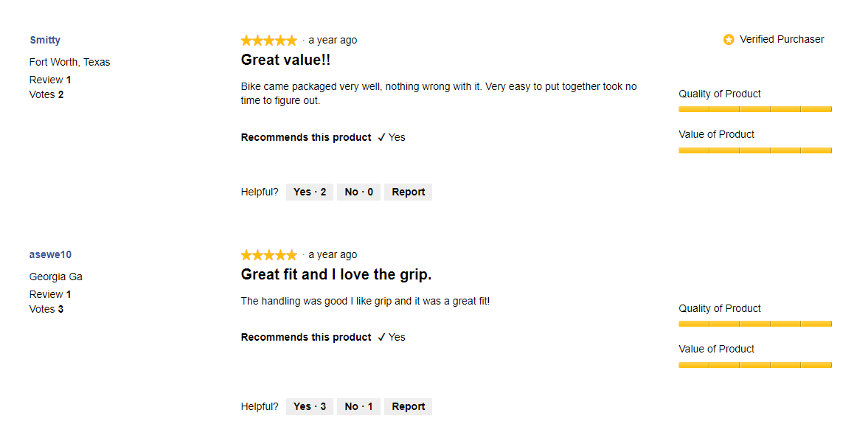Report the asewe10 grip review
Viewport: 868px width, 424px height.
(x=408, y=406)
